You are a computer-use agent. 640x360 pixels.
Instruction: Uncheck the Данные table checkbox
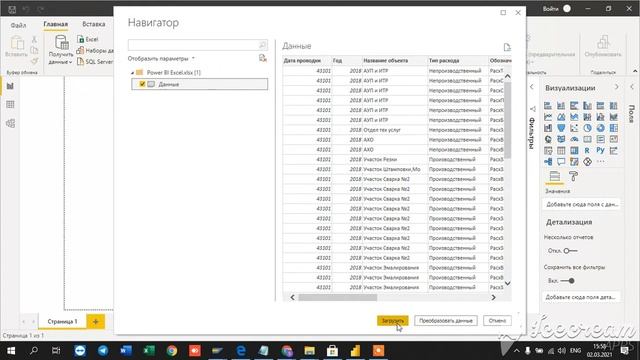click(142, 84)
